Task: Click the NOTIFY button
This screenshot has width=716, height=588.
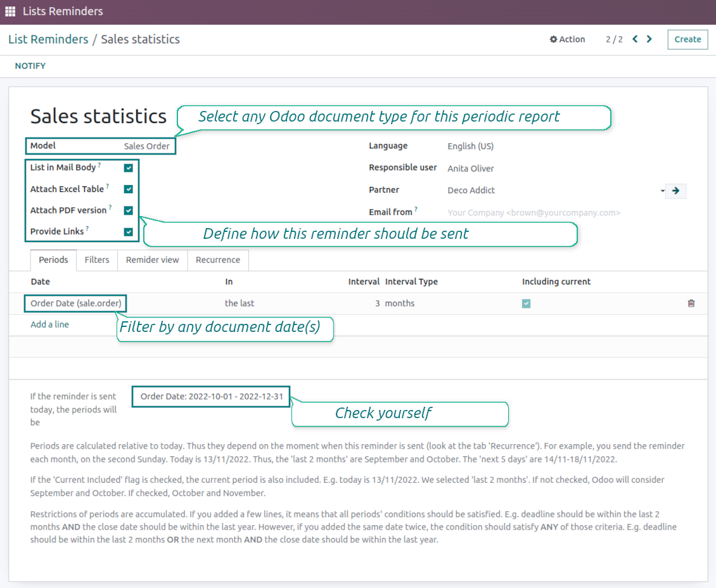Action: click(30, 66)
